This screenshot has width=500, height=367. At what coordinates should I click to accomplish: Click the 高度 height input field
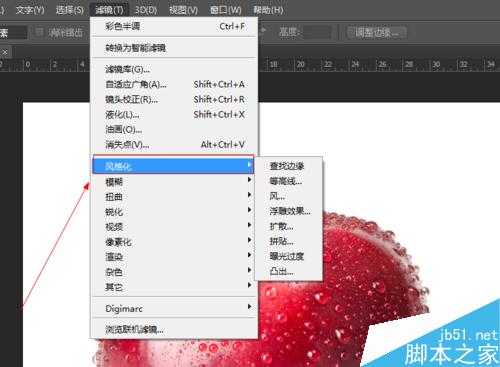pos(317,32)
